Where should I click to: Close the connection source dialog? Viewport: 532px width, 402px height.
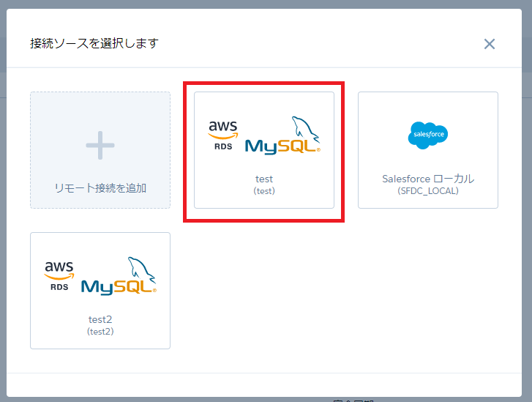click(490, 44)
